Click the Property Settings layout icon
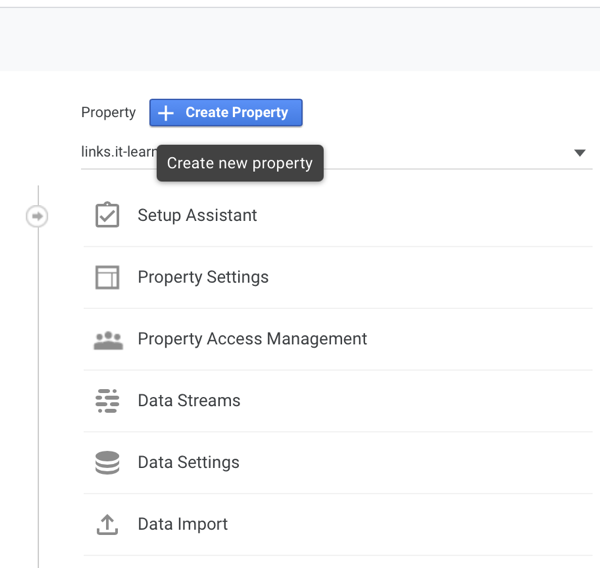The width and height of the screenshot is (600, 568). [x=107, y=277]
